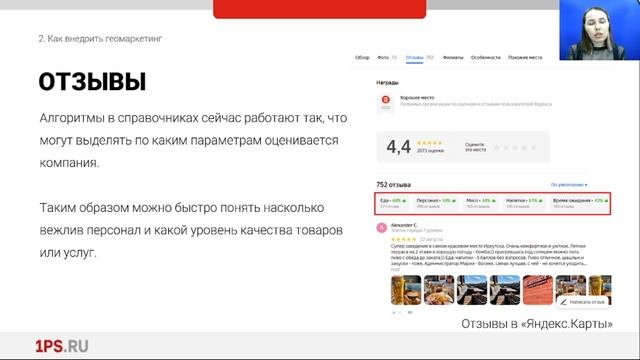640x360 pixels.
Task: Click the gold rating stars beside 4,4
Action: 429,143
